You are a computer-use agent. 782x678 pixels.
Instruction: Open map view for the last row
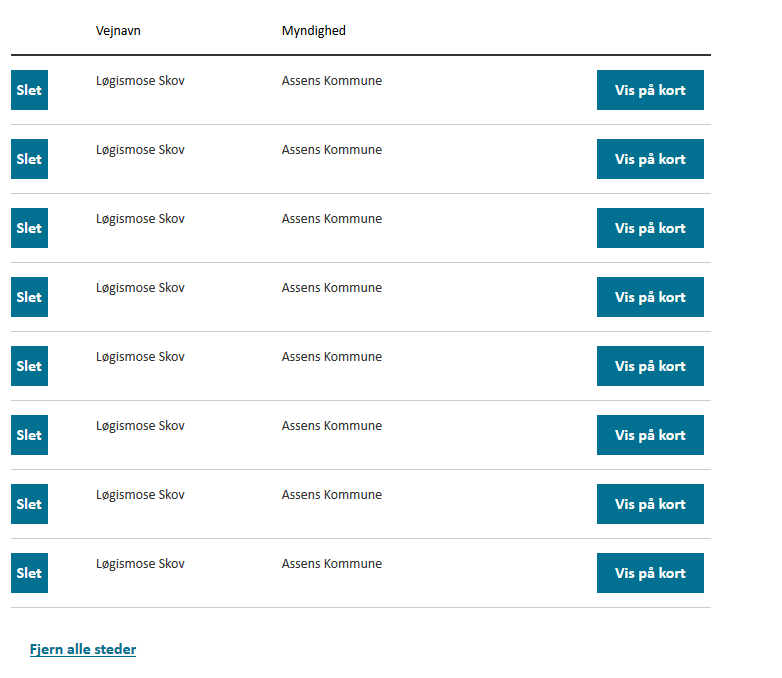click(x=650, y=573)
